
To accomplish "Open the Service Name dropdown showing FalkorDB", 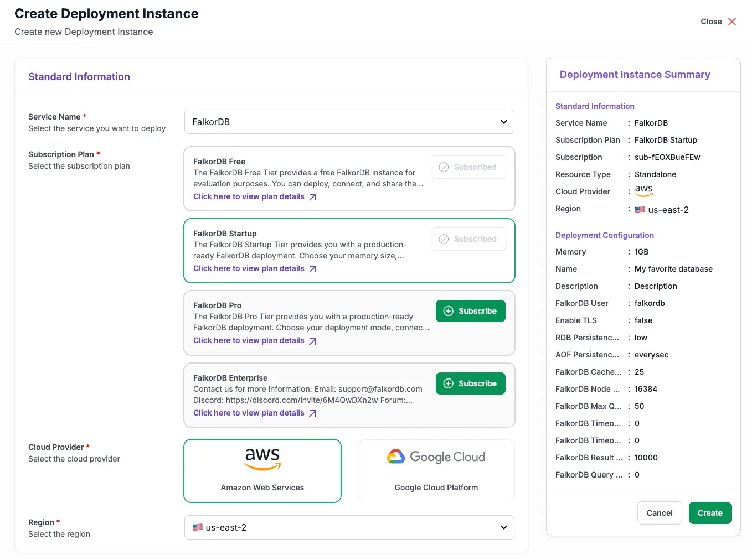I will point(349,122).
